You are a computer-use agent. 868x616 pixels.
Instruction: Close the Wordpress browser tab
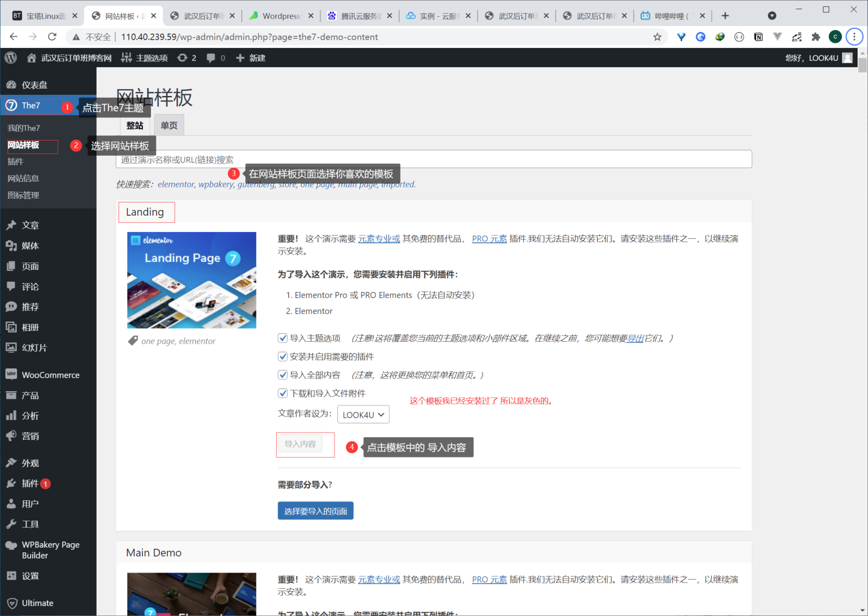click(x=311, y=16)
